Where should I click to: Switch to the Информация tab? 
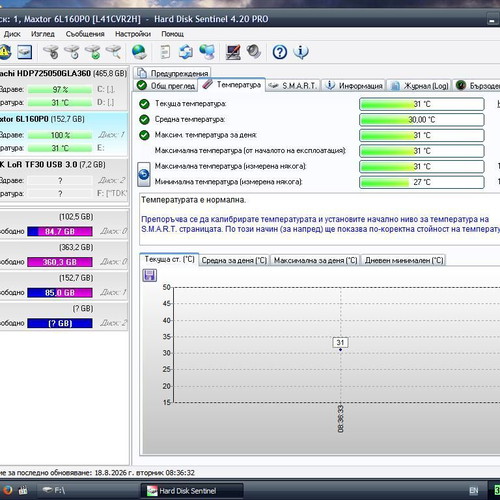point(354,86)
